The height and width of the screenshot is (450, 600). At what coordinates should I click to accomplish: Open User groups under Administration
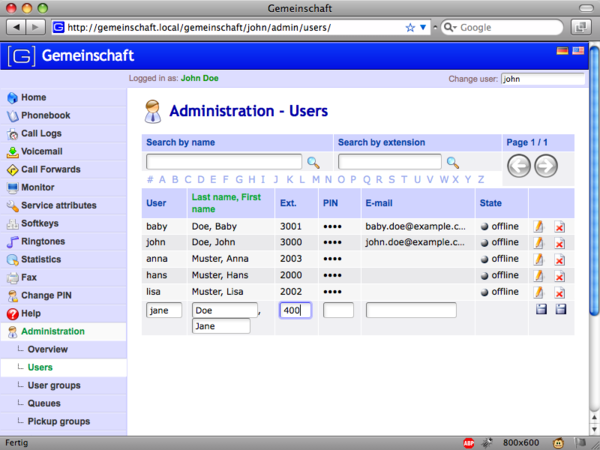click(x=54, y=385)
